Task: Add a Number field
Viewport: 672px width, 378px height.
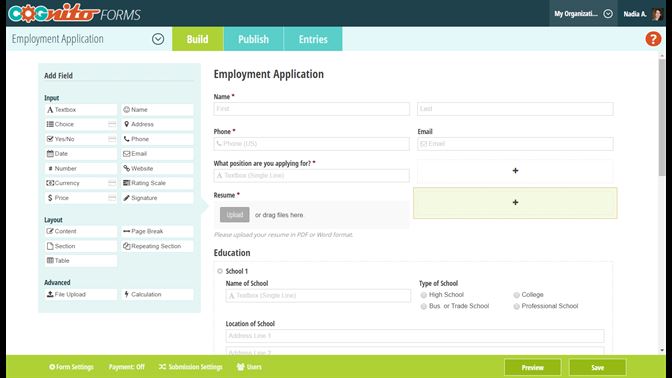Action: point(81,168)
